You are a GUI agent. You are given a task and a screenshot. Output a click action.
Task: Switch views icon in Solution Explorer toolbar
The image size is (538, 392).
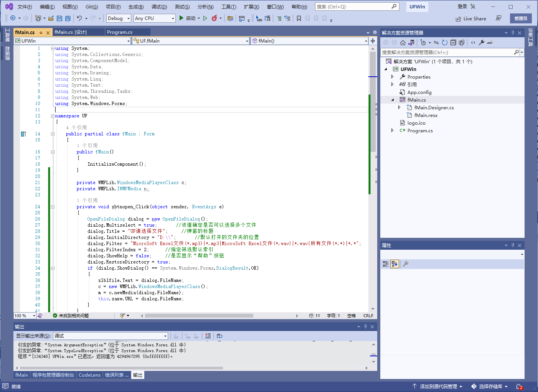(x=411, y=43)
